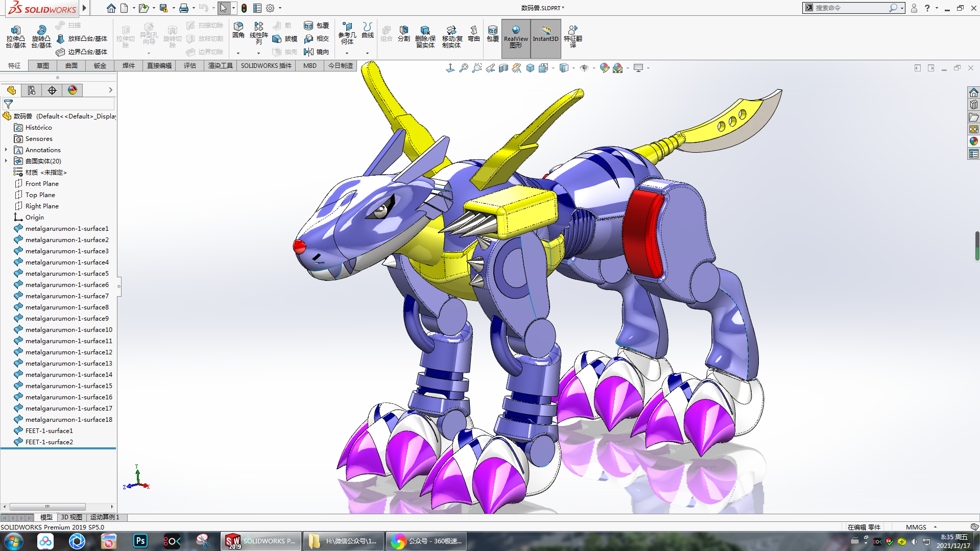Click the New document icon
The height and width of the screenshot is (551, 980).
(x=124, y=8)
